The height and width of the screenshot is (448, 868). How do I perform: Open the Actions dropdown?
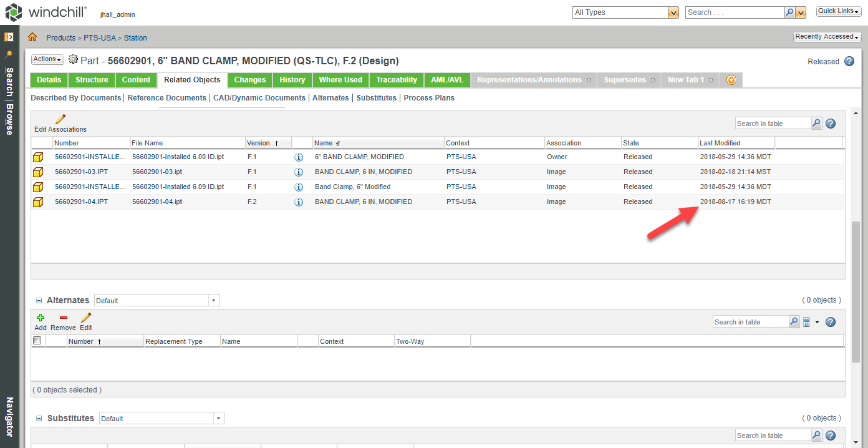tap(47, 59)
